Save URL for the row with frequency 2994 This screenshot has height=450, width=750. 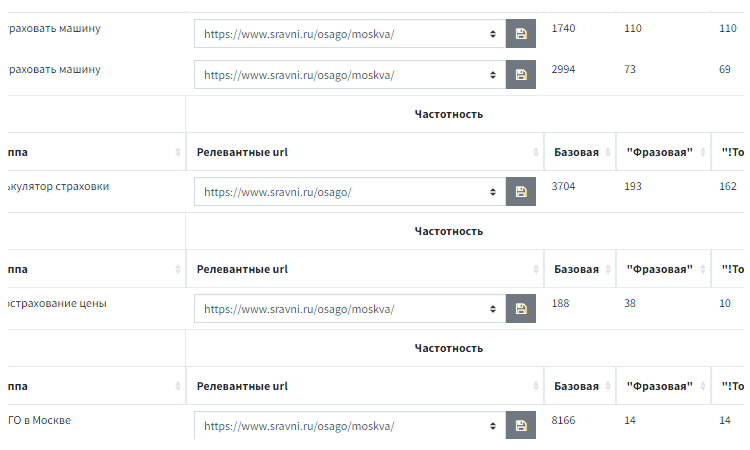click(x=520, y=74)
